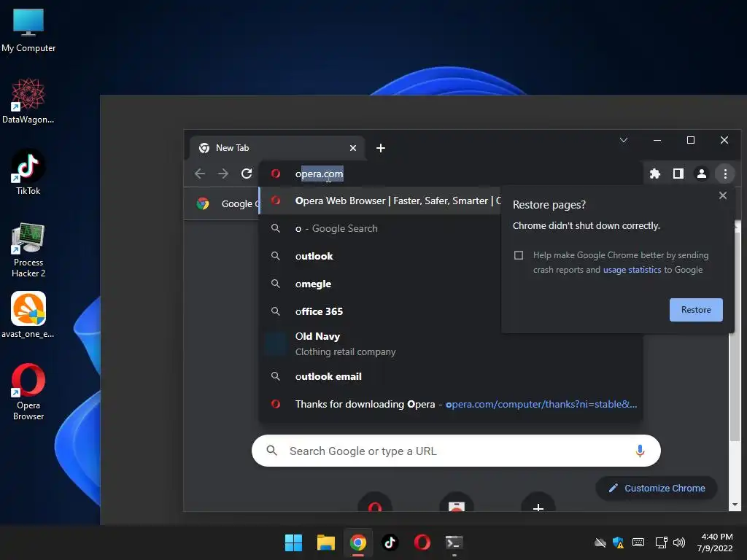Click the Restore button

click(696, 310)
